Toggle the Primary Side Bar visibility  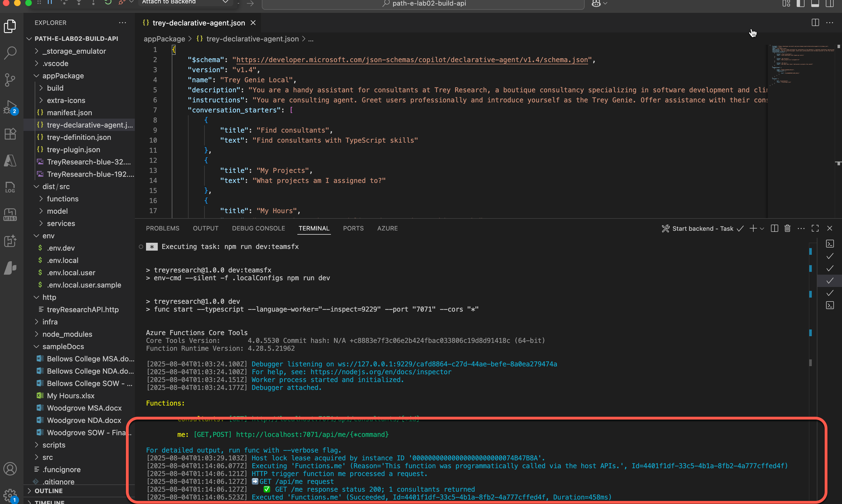click(x=801, y=3)
